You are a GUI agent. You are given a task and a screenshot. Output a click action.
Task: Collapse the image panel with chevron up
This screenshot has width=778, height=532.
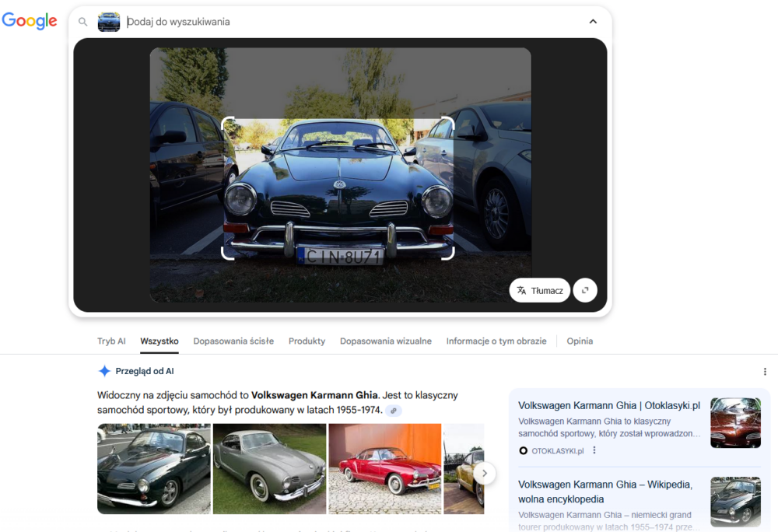point(593,22)
